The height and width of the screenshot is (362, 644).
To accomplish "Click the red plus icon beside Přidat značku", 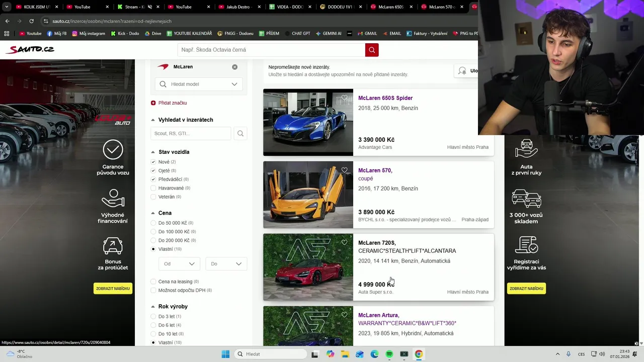I will 153,103.
